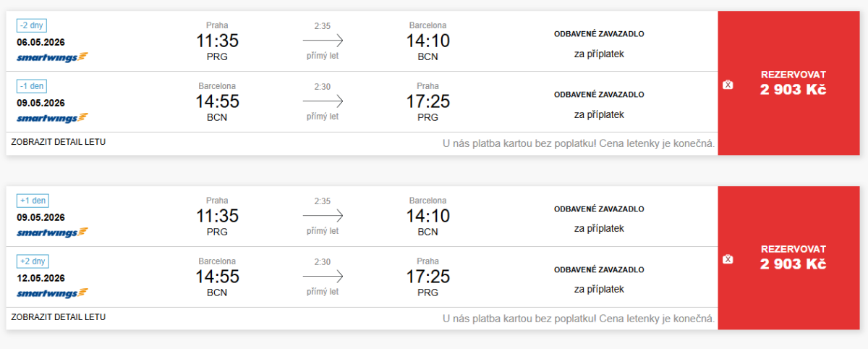The width and height of the screenshot is (868, 349).
Task: Expand second offer's Zobrazit detail letu
Action: tap(59, 317)
